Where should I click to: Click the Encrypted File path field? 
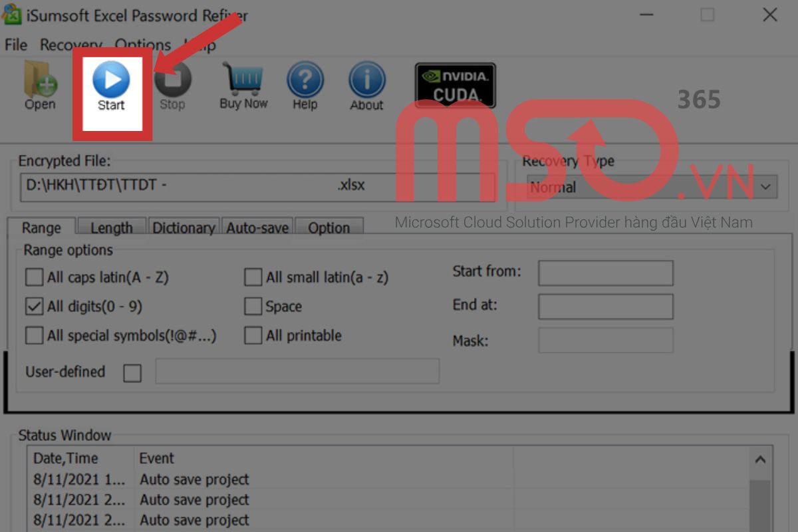(x=257, y=186)
